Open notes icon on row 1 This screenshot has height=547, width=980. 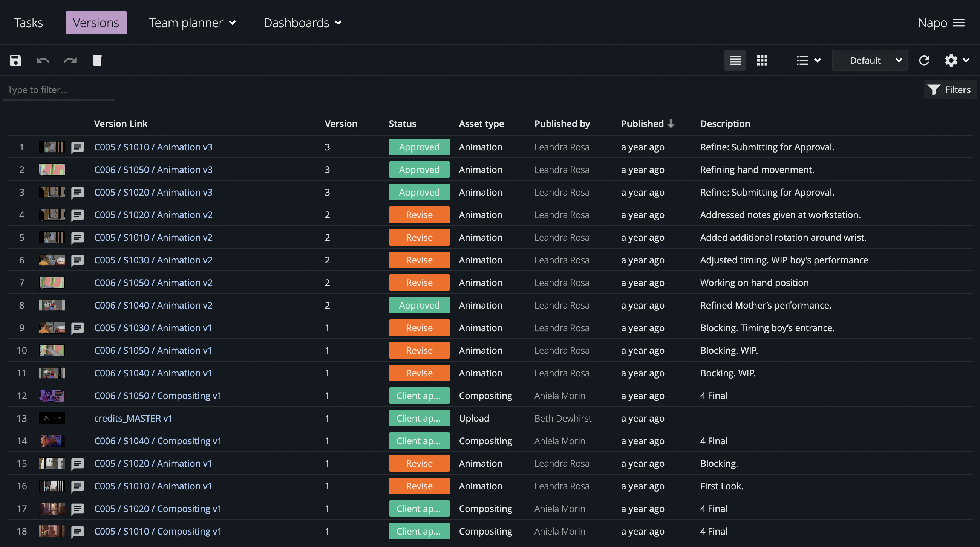[78, 147]
